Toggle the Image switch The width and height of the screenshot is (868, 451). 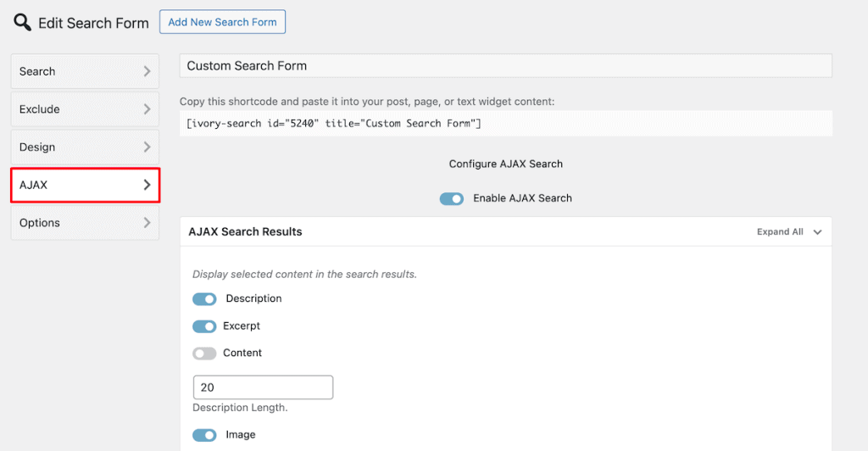point(204,435)
